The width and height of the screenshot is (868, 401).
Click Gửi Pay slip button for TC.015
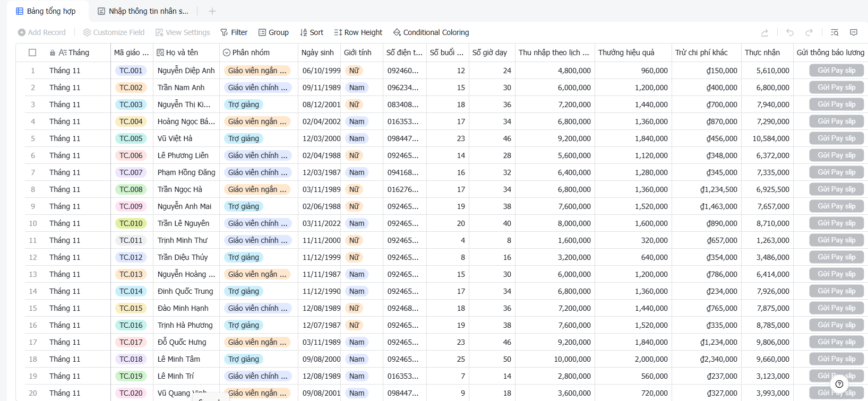(x=837, y=308)
